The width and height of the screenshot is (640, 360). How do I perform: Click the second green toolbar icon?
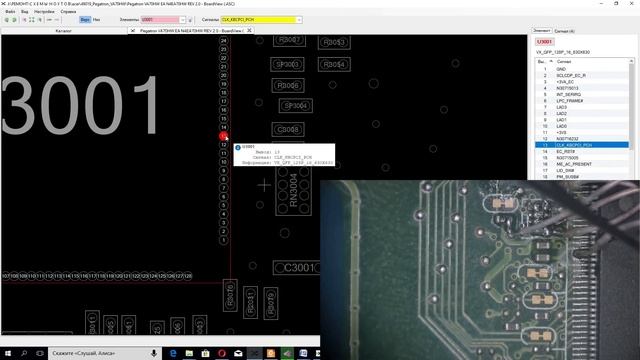(14, 20)
